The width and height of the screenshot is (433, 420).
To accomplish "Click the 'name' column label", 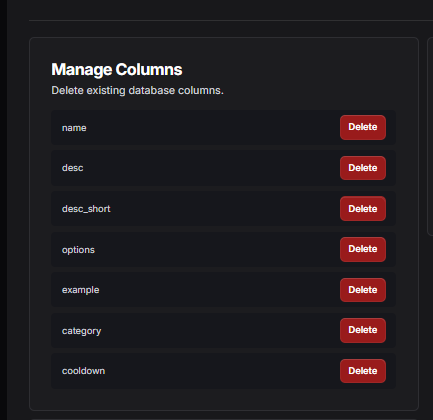I will pyautogui.click(x=74, y=128).
